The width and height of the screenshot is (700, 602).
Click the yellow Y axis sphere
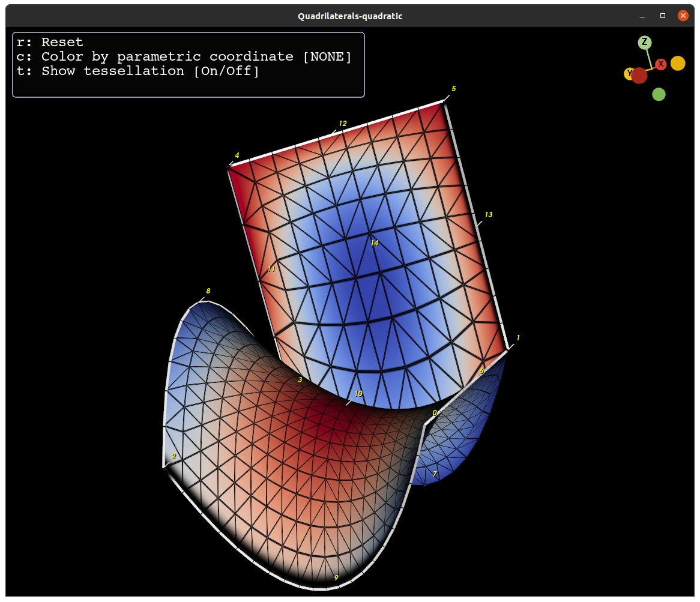click(x=630, y=74)
